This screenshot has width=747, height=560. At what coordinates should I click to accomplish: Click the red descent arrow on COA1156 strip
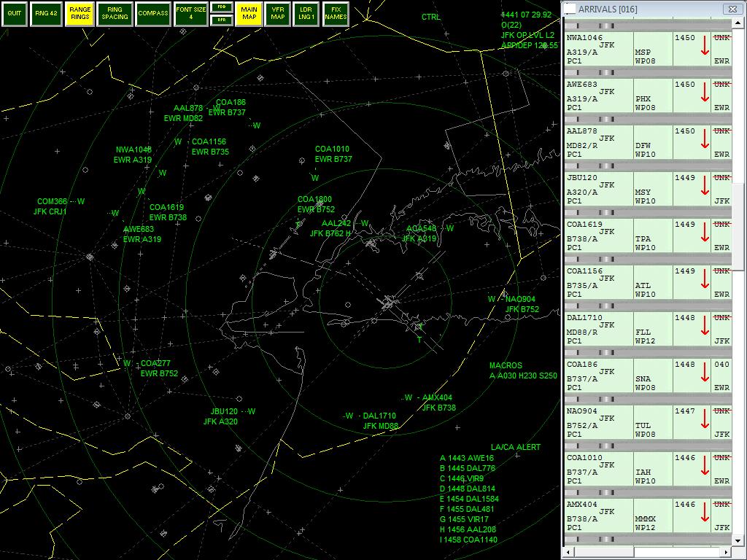coord(705,279)
